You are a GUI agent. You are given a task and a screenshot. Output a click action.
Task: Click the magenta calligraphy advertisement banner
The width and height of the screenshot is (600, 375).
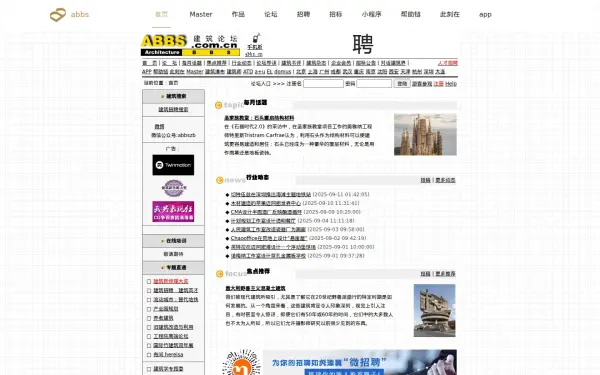point(173,212)
